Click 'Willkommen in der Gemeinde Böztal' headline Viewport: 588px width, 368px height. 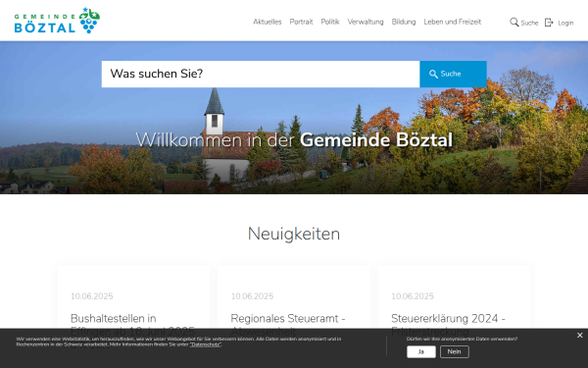(294, 140)
